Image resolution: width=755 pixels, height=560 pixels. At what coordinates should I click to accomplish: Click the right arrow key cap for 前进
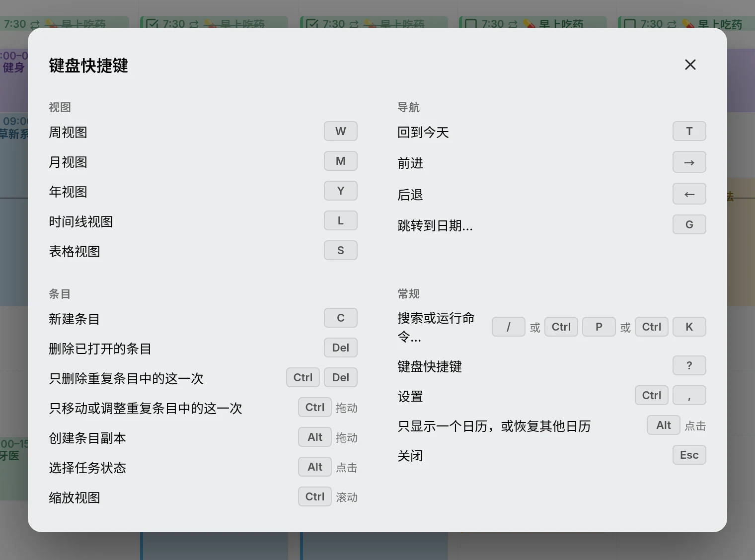point(689,162)
